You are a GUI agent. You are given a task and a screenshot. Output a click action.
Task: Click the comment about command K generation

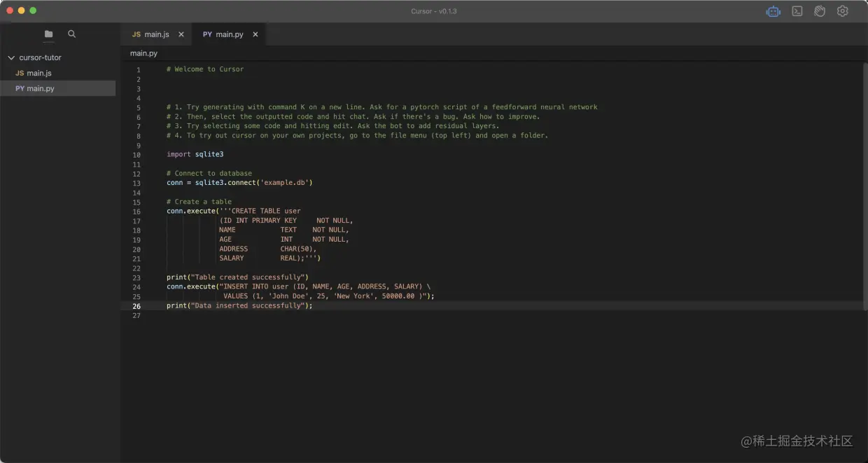pyautogui.click(x=382, y=107)
